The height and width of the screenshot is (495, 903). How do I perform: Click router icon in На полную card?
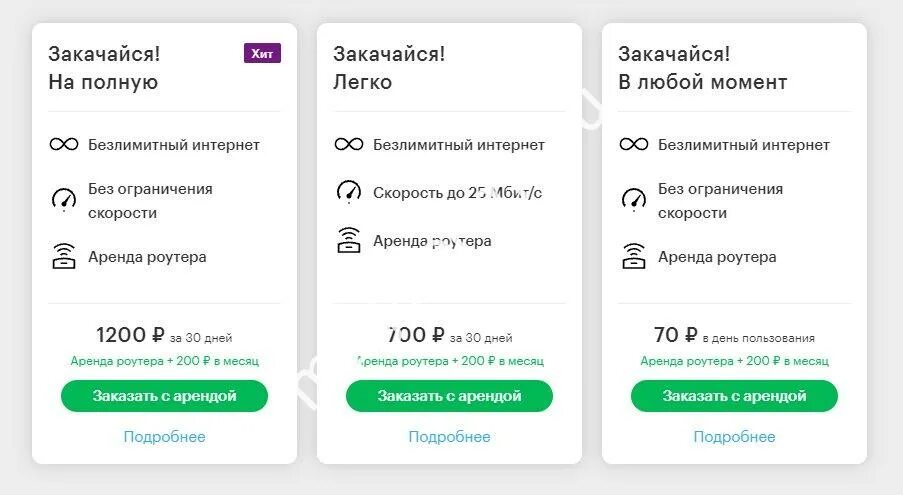[x=64, y=257]
